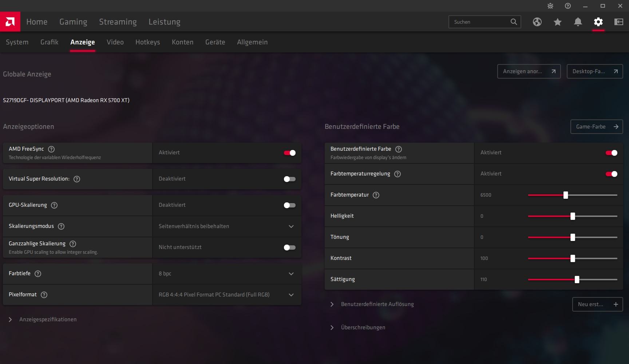Viewport: 629px width, 364px height.
Task: Click the Desktop-Fa... button
Action: pos(595,71)
